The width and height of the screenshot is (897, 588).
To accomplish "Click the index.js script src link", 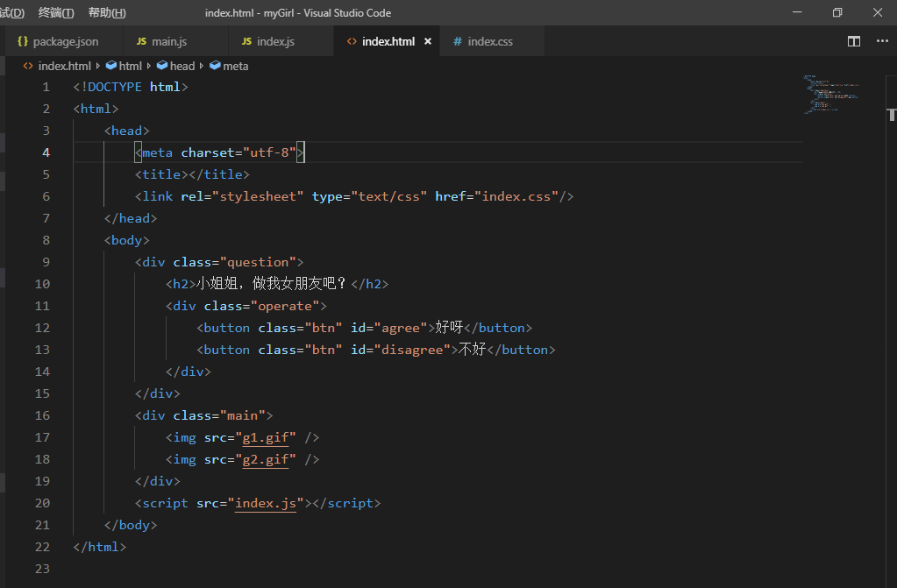I will coord(266,503).
